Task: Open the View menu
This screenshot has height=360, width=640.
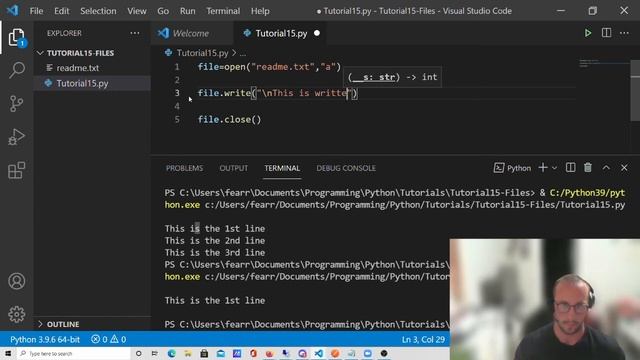Action: click(x=137, y=11)
